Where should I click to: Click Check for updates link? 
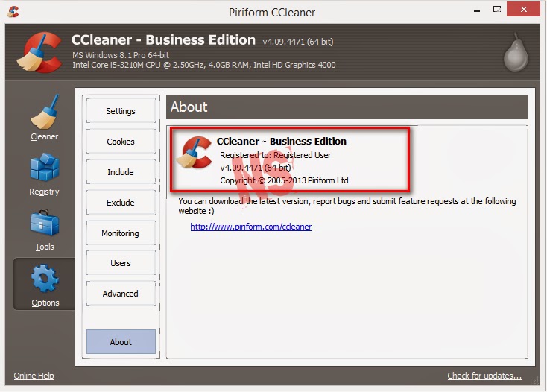click(484, 376)
